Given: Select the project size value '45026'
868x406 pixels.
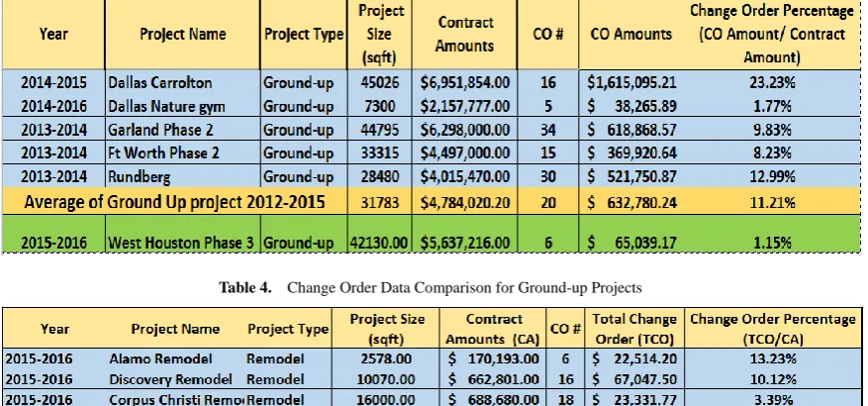Looking at the screenshot, I should pyautogui.click(x=380, y=83).
